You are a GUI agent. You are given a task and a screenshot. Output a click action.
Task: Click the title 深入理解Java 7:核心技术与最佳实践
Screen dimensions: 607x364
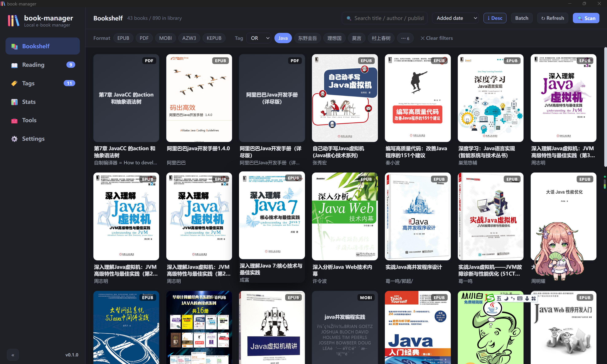271,269
